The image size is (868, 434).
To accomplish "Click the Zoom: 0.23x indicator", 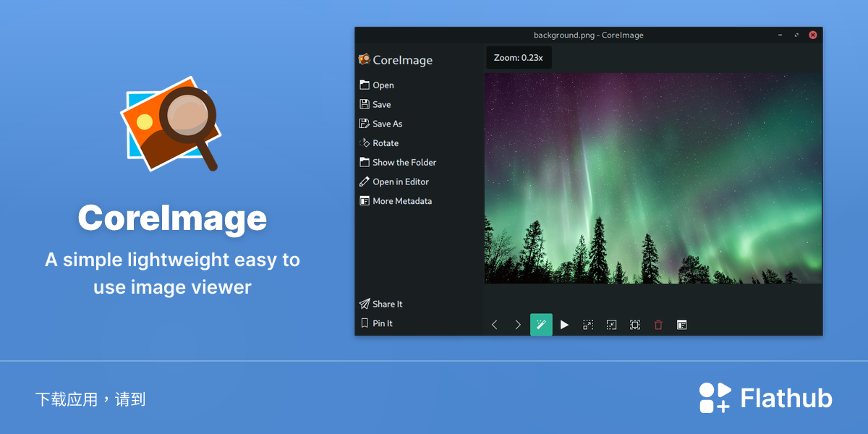I will click(x=519, y=57).
